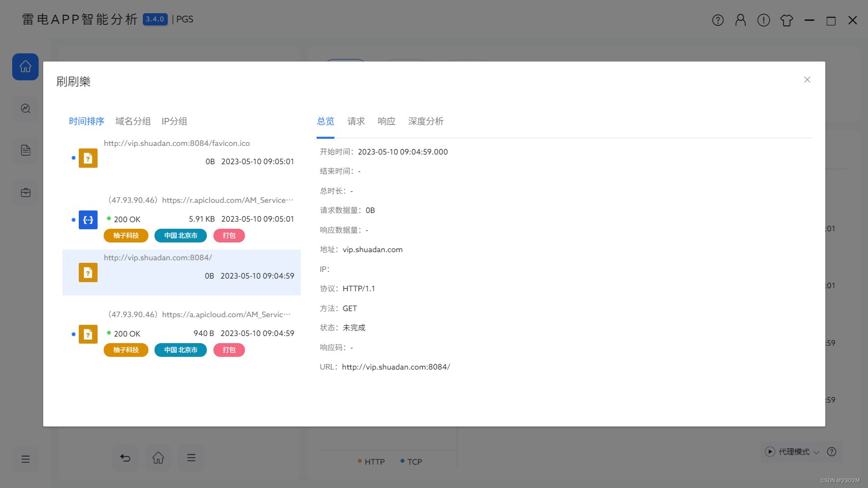Close the 刷刷樂 dialog

click(x=807, y=80)
